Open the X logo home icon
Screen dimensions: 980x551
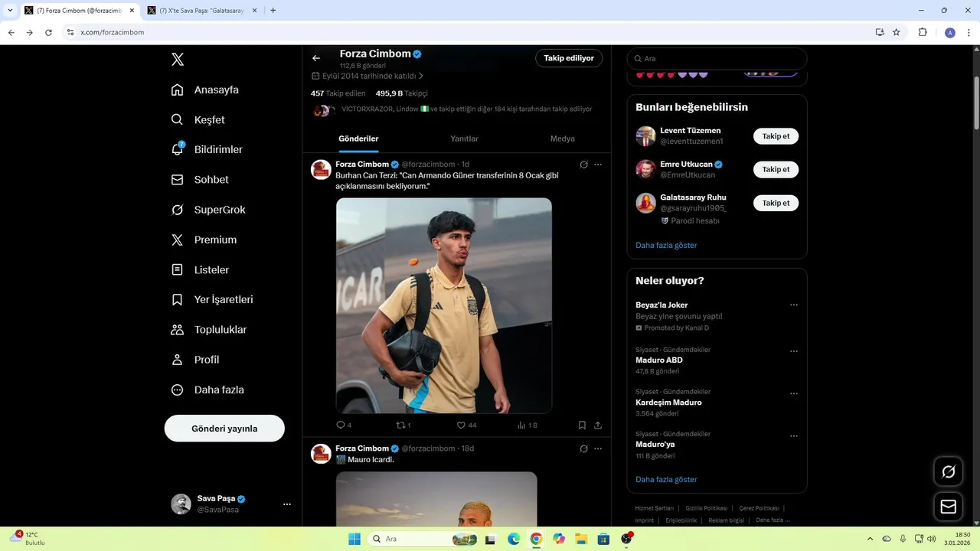pos(178,60)
